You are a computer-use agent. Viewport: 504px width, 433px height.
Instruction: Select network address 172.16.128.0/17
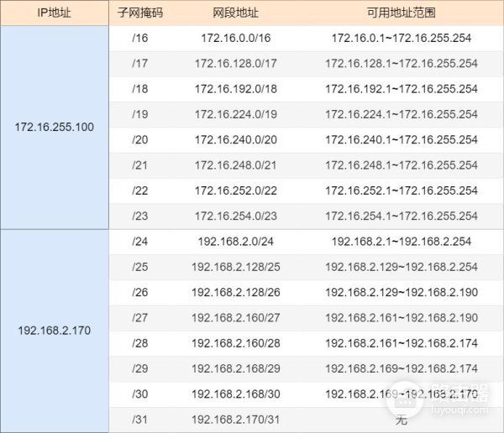[236, 63]
